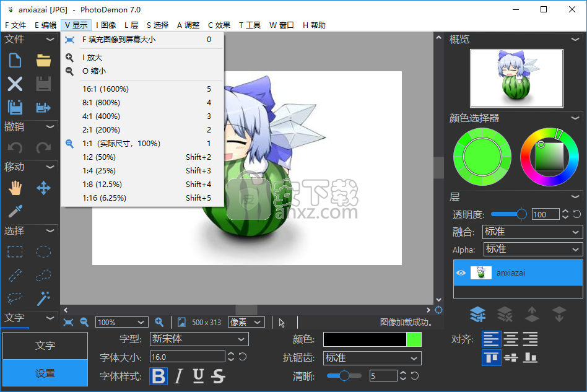The image size is (587, 392).
Task: Select the rectangular selection tool
Action: tap(15, 252)
